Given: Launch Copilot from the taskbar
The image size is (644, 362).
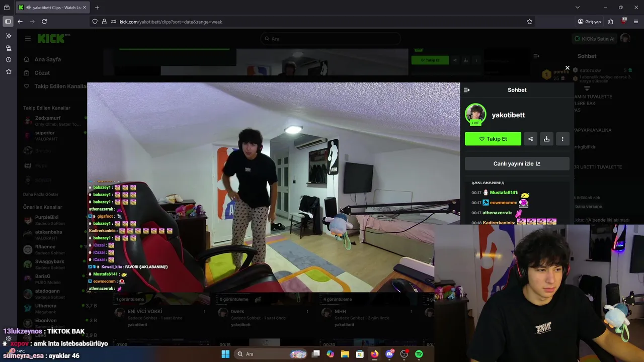Looking at the screenshot, I should tap(330, 354).
